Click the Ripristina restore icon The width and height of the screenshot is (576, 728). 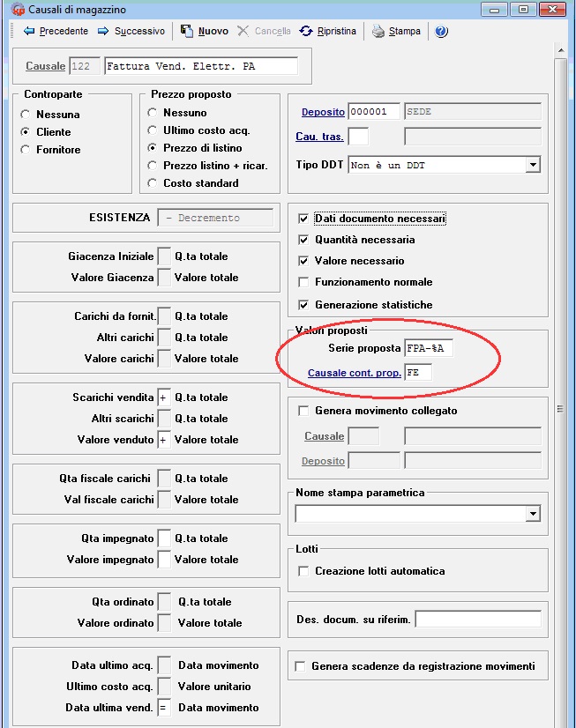(x=306, y=31)
